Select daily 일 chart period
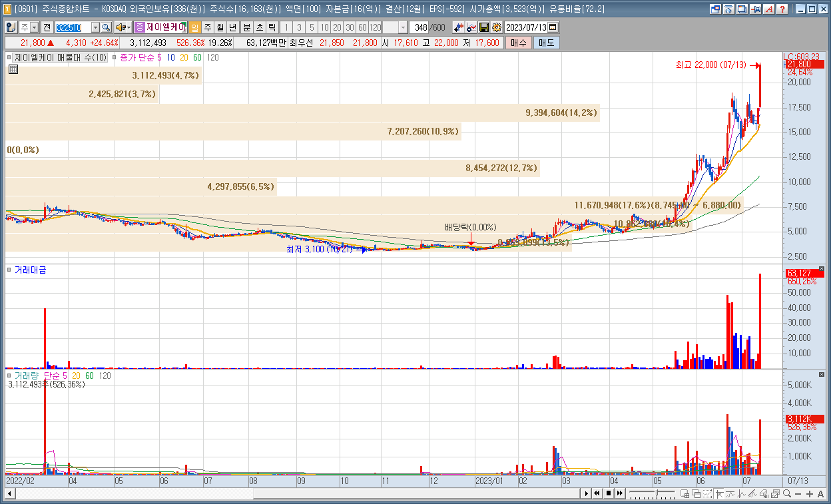The width and height of the screenshot is (831, 504). click(194, 27)
